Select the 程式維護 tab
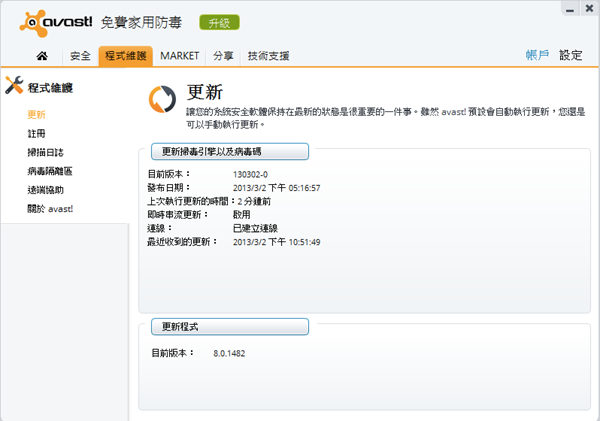 tap(125, 56)
